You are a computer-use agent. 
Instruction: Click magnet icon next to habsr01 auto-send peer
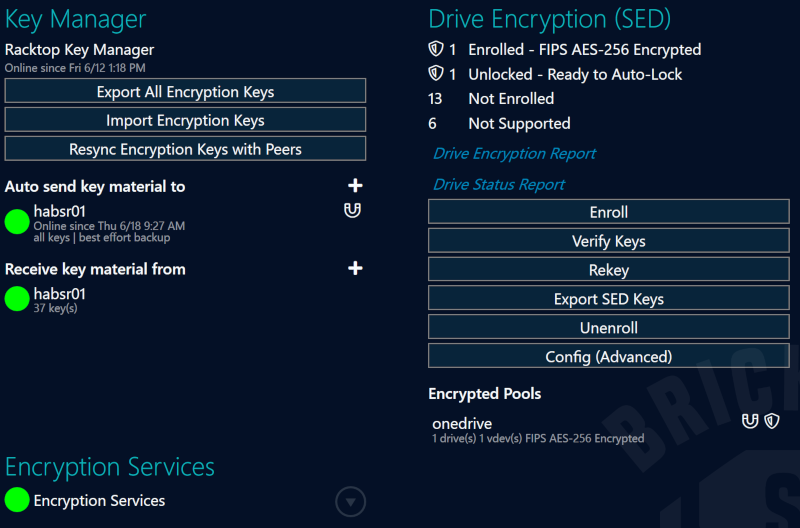point(351,211)
